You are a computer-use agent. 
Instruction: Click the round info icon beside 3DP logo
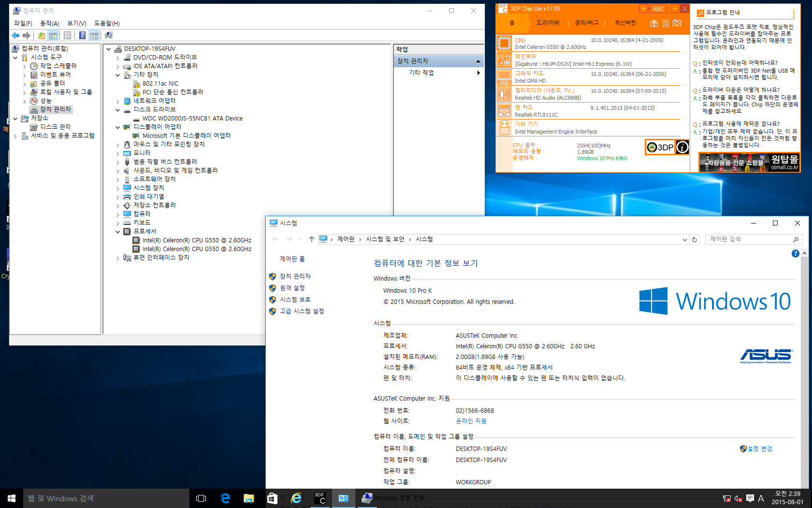coord(682,147)
